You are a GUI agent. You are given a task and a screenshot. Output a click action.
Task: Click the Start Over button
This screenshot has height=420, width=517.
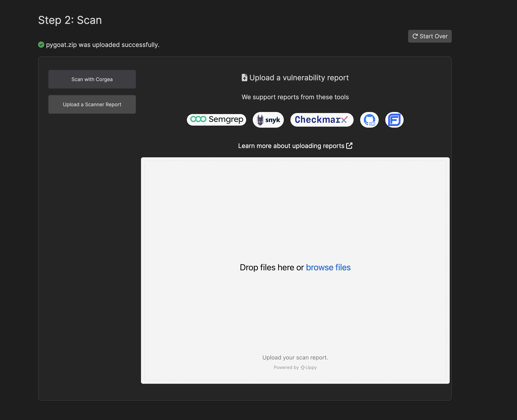(x=430, y=36)
